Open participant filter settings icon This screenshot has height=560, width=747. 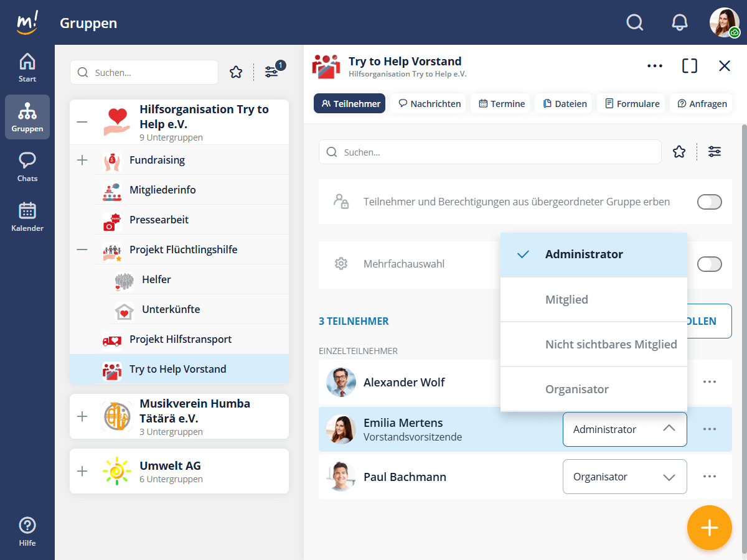coord(715,151)
